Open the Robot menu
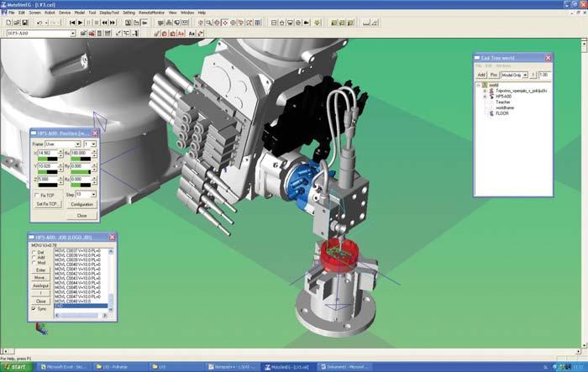 (50, 13)
